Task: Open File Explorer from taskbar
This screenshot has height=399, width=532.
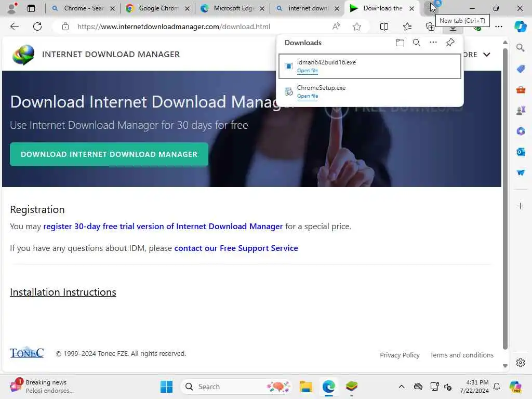Action: click(305, 387)
